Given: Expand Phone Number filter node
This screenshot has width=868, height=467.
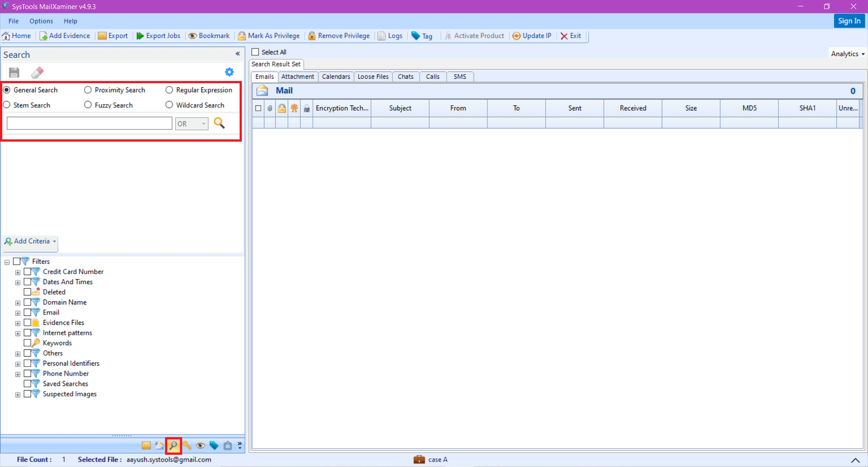Looking at the screenshot, I should point(18,374).
